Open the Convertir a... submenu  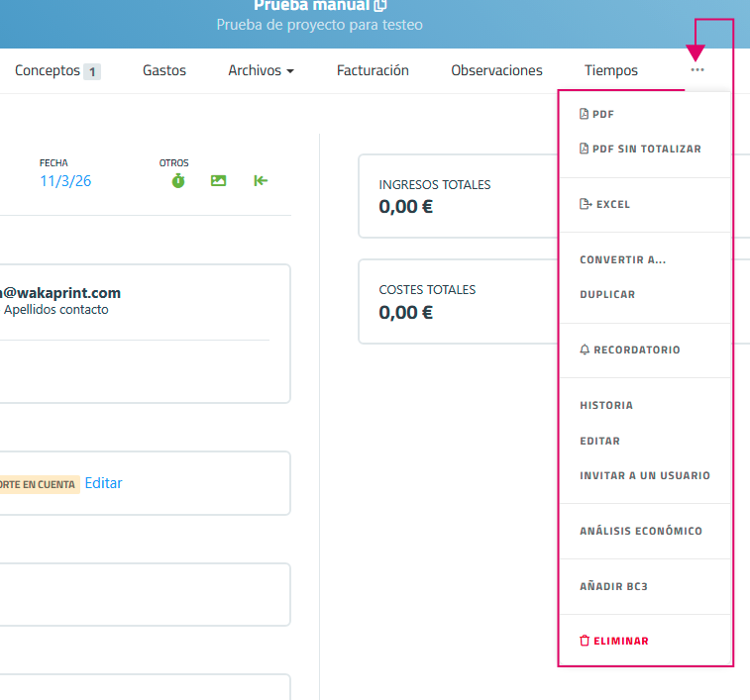(622, 260)
